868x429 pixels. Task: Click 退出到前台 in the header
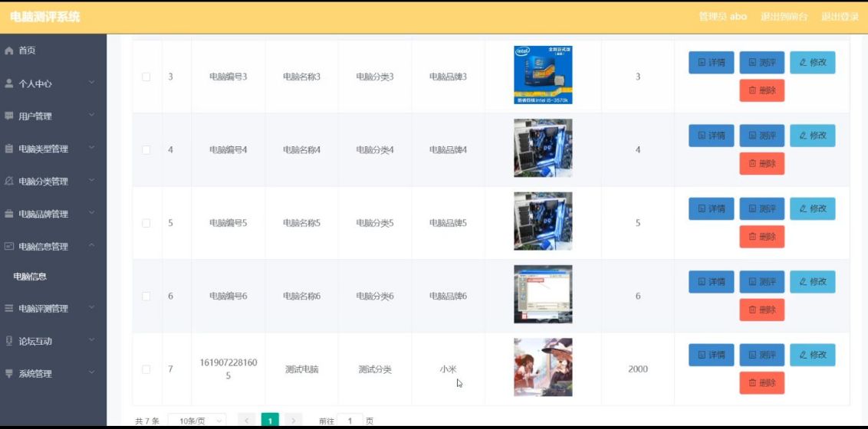[x=784, y=17]
